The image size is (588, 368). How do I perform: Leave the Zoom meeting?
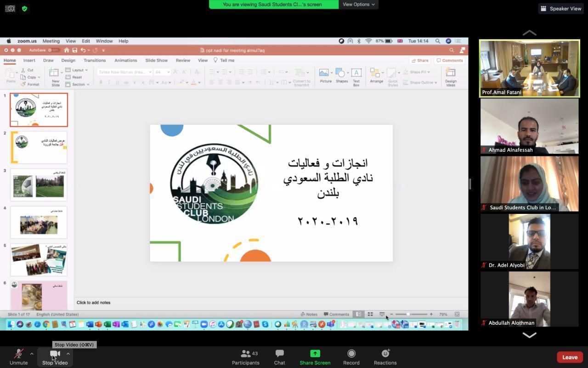(x=570, y=357)
